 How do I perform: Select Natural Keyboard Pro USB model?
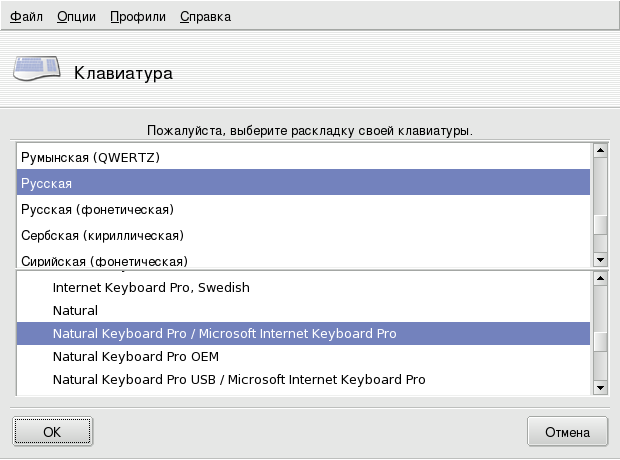239,380
